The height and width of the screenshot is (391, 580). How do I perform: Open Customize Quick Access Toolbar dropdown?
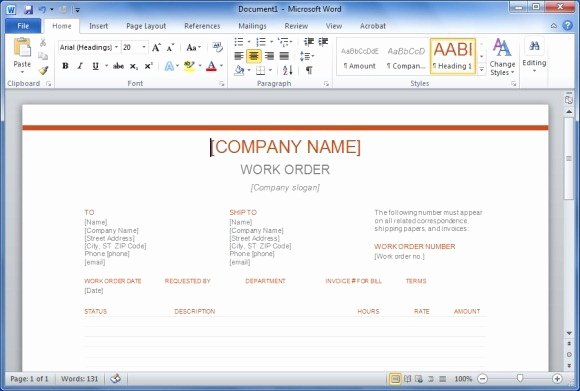point(77,10)
